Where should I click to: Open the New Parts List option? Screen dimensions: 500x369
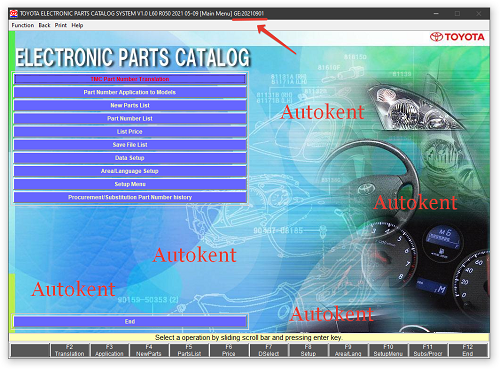130,105
